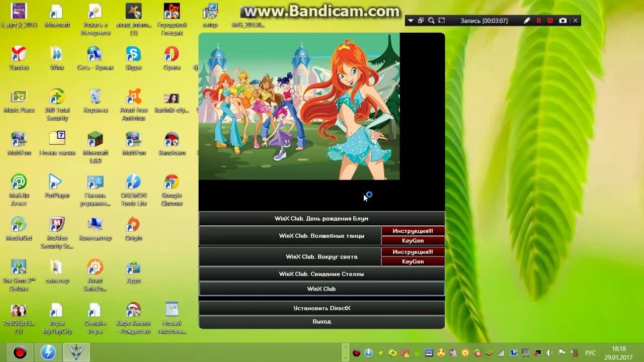644x362 pixels.
Task: Take a screenshot with Bandicam camera icon
Action: coord(563,21)
